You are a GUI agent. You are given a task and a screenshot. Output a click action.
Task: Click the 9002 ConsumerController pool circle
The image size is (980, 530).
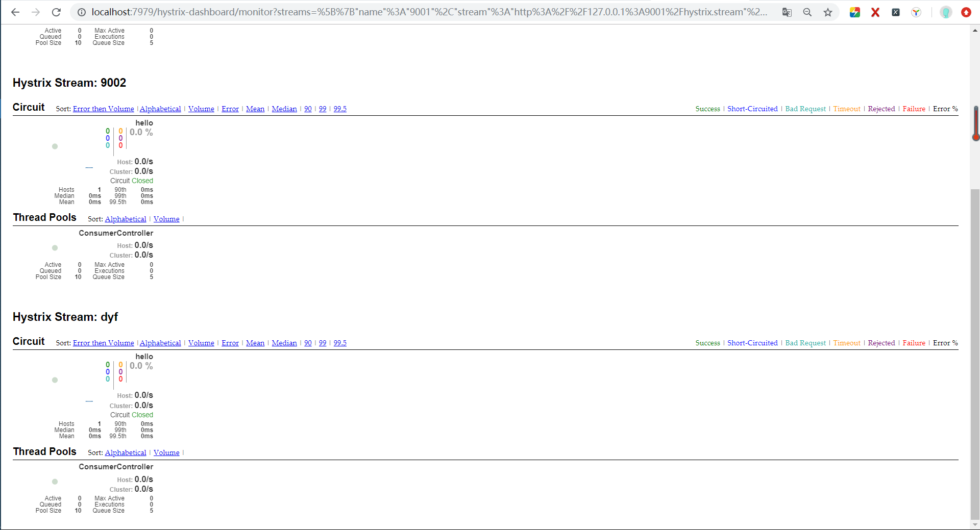pyautogui.click(x=55, y=248)
